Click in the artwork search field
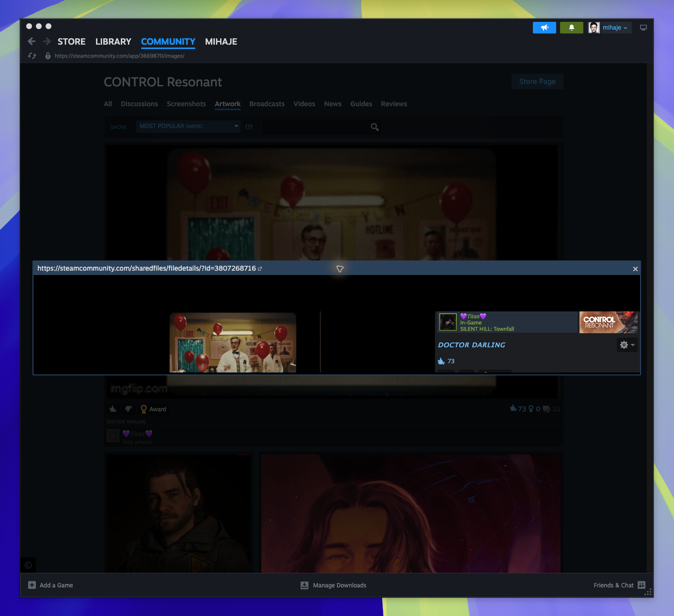The image size is (674, 616). pos(317,127)
